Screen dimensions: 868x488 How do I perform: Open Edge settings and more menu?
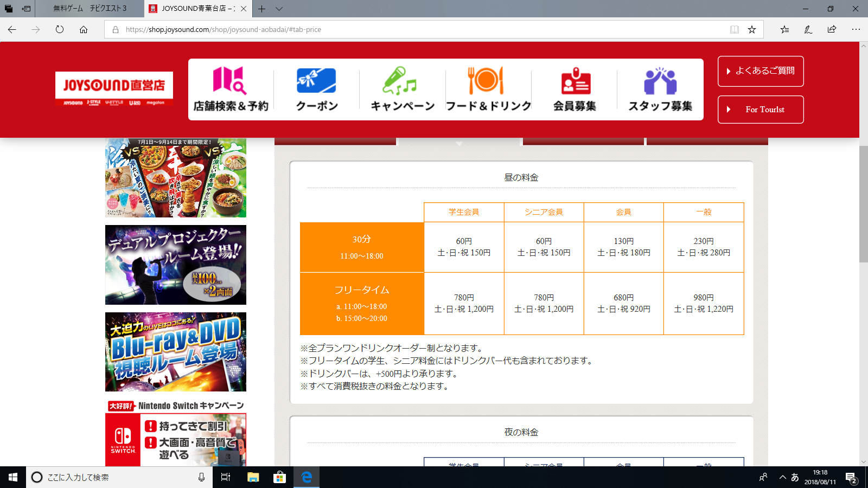856,30
